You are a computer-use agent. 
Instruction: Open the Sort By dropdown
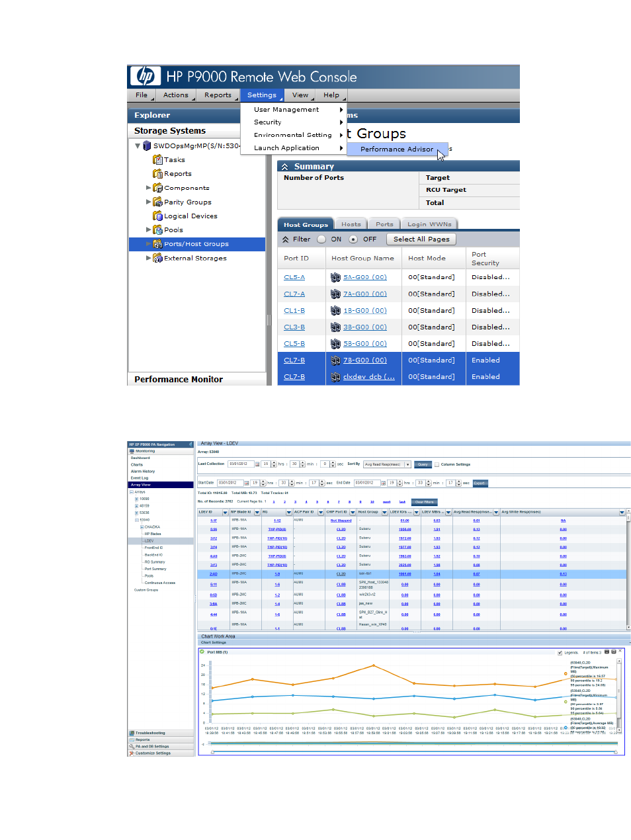coord(388,464)
